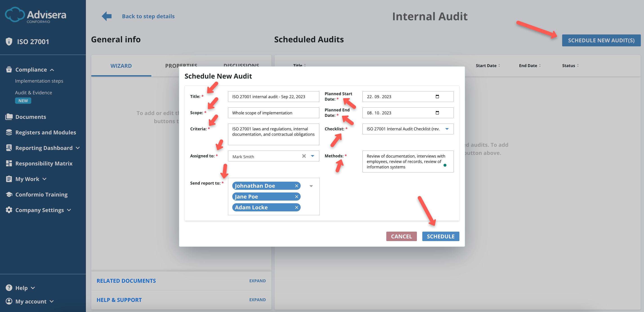The width and height of the screenshot is (644, 312).
Task: Click inside the audit Title input field
Action: click(x=273, y=96)
